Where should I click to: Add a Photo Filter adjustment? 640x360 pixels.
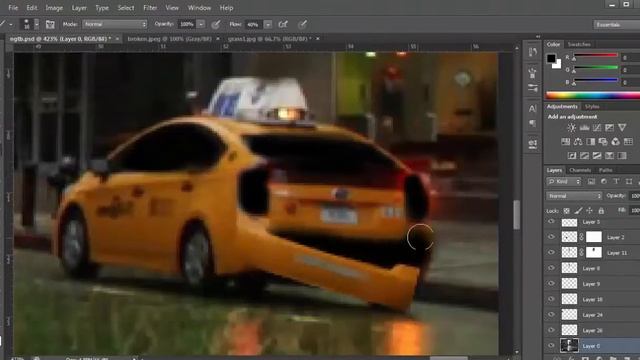pyautogui.click(x=603, y=142)
